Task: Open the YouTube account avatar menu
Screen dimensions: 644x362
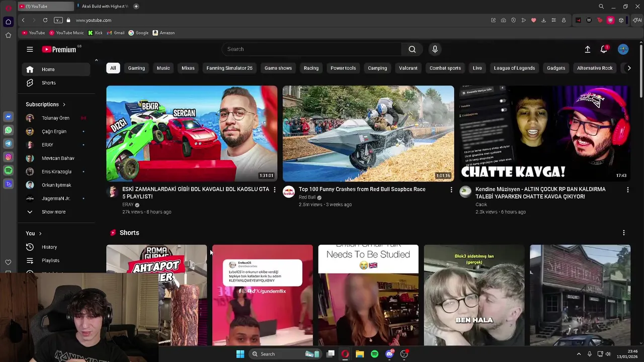Action: pyautogui.click(x=623, y=49)
